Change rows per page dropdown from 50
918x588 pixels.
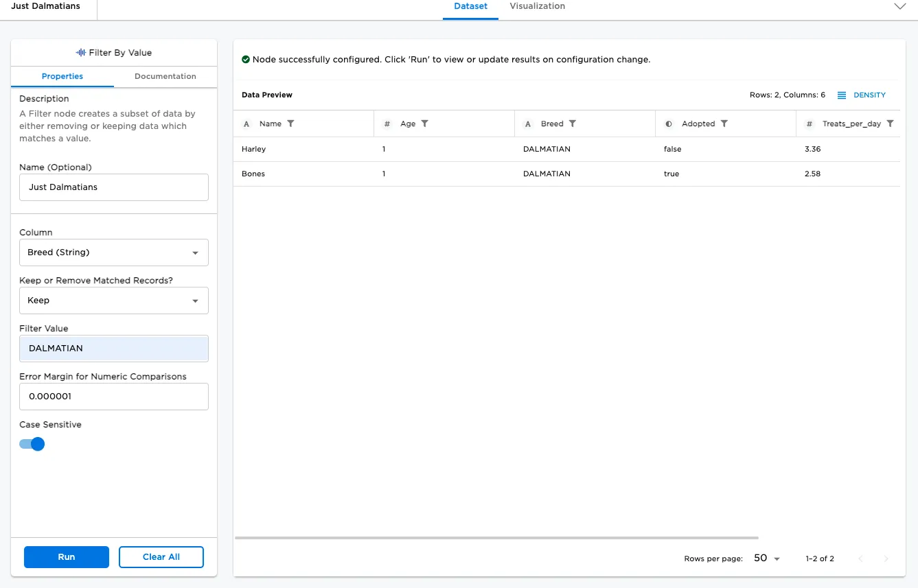(x=767, y=558)
